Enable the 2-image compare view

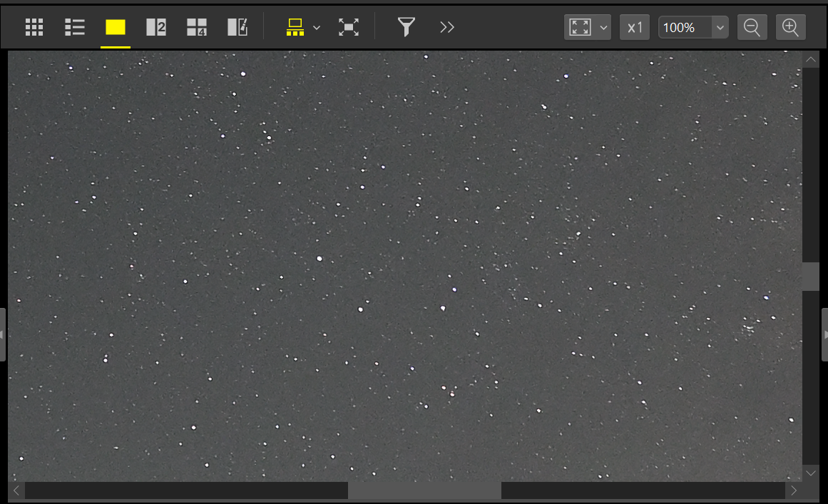coord(156,28)
